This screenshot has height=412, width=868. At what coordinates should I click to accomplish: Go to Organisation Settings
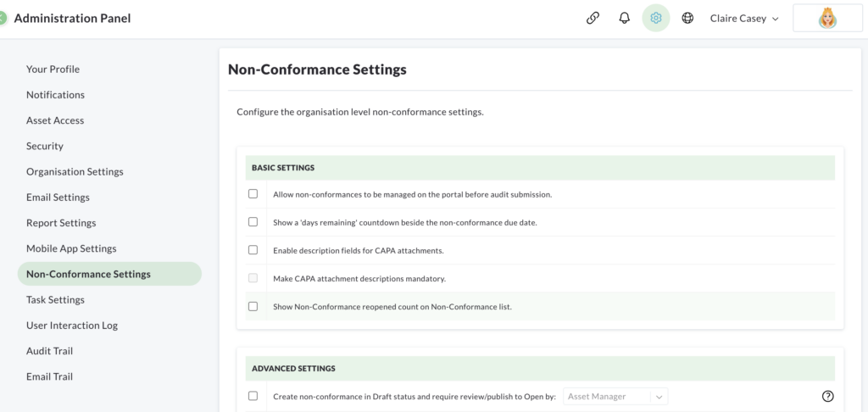point(75,171)
